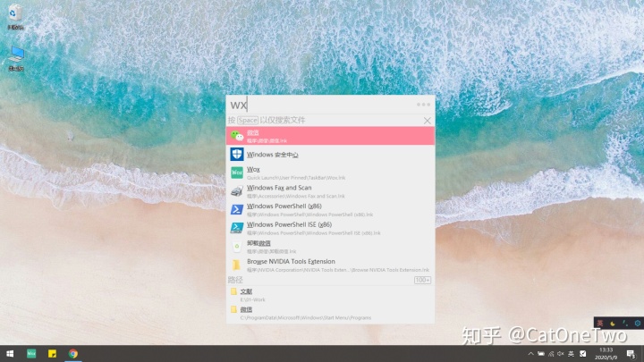The width and height of the screenshot is (644, 362).
Task: Open "Browse NVIDIA Tools Extension" result
Action: pyautogui.click(x=330, y=265)
